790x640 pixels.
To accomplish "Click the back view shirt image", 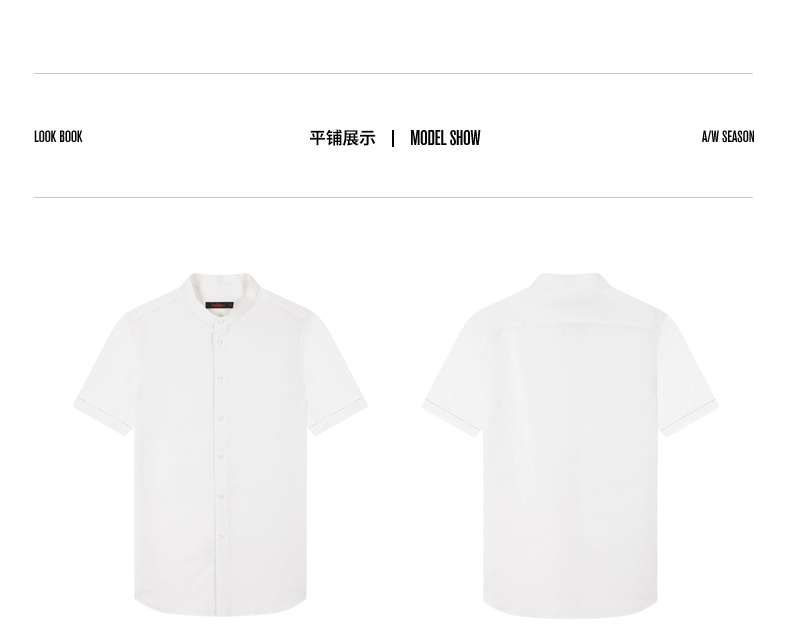I will [570, 445].
